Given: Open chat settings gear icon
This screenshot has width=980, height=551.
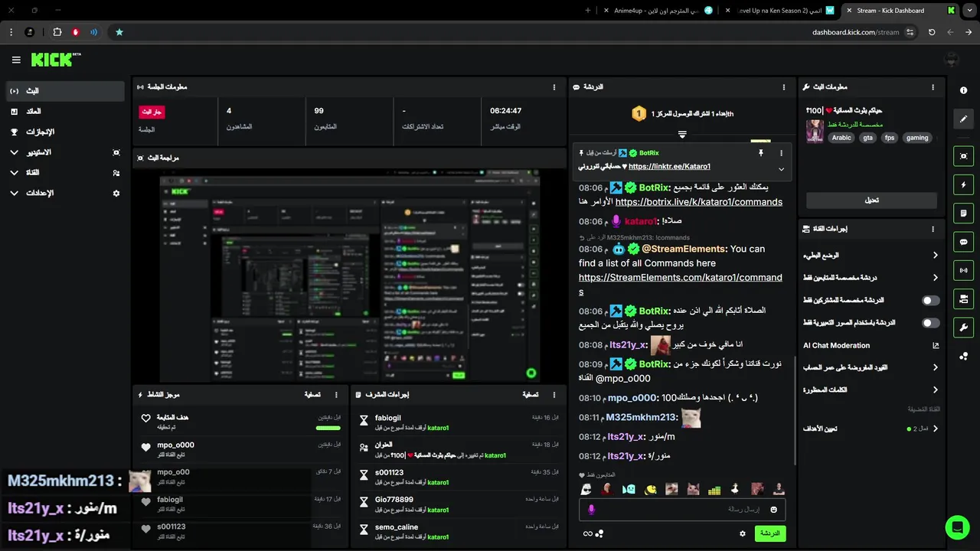Looking at the screenshot, I should tap(742, 533).
